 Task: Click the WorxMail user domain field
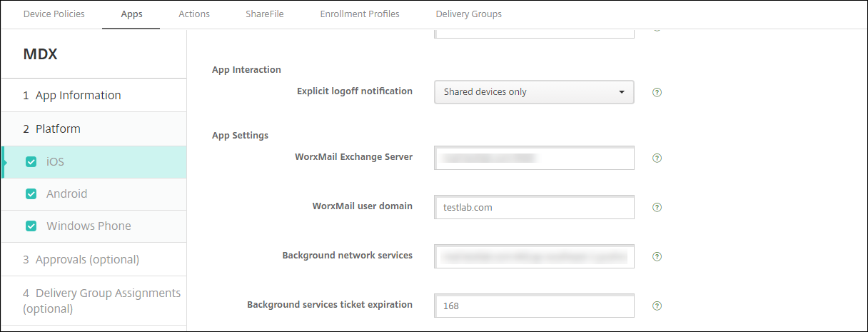(x=534, y=208)
